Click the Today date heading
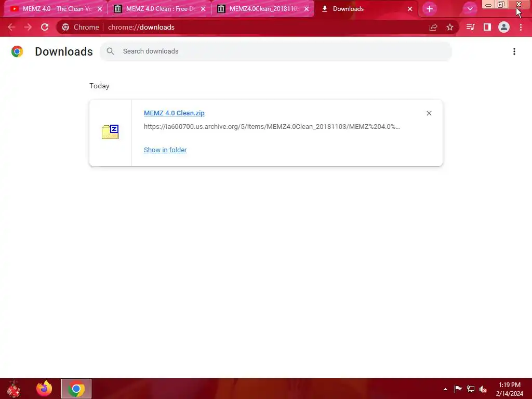The image size is (532, 399). 99,86
